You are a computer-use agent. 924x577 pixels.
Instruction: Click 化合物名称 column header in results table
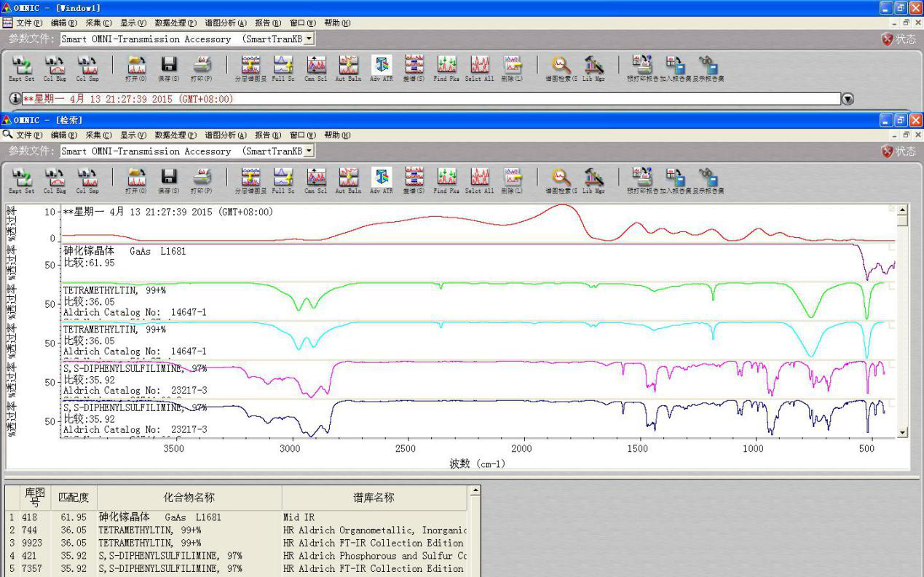[x=189, y=498]
